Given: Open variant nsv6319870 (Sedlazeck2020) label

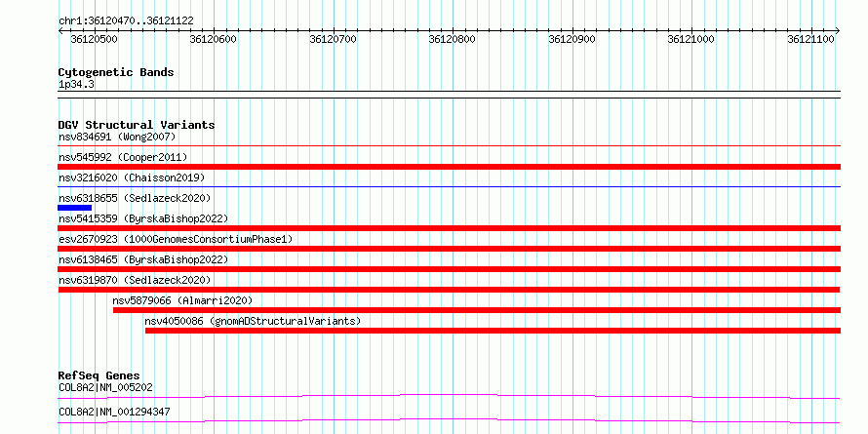Looking at the screenshot, I should tap(135, 280).
